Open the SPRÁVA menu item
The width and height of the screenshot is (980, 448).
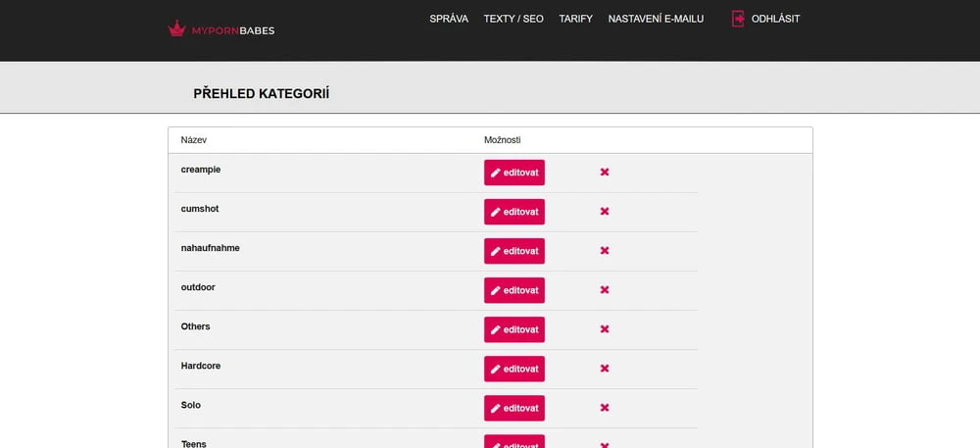[449, 19]
